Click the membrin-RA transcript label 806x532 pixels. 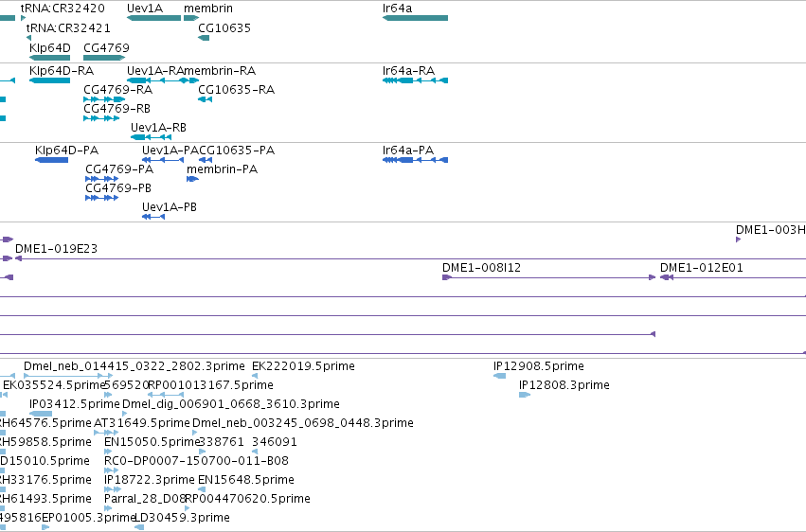220,71
